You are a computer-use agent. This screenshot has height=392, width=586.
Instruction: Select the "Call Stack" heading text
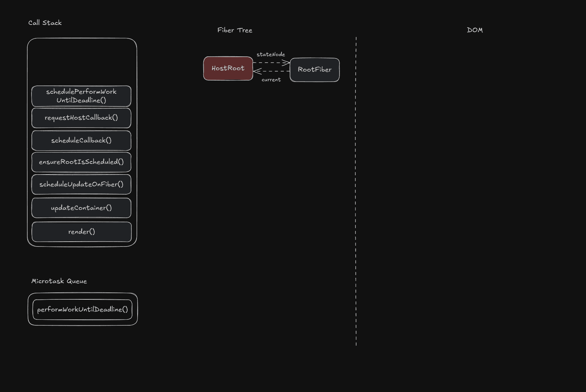[x=45, y=23]
